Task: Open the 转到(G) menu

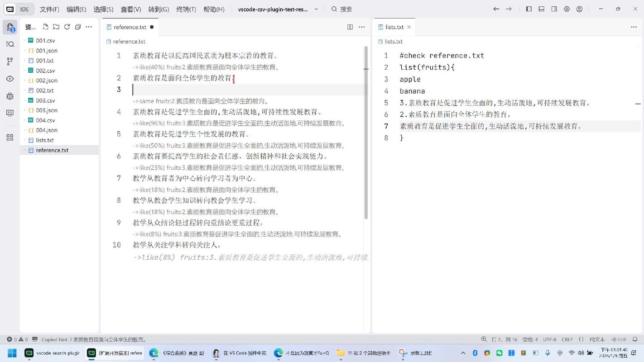Action: [x=159, y=9]
